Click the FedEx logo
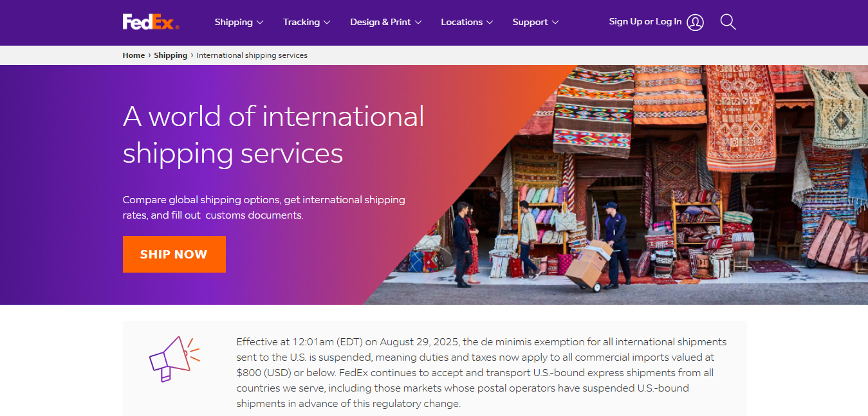 point(150,21)
